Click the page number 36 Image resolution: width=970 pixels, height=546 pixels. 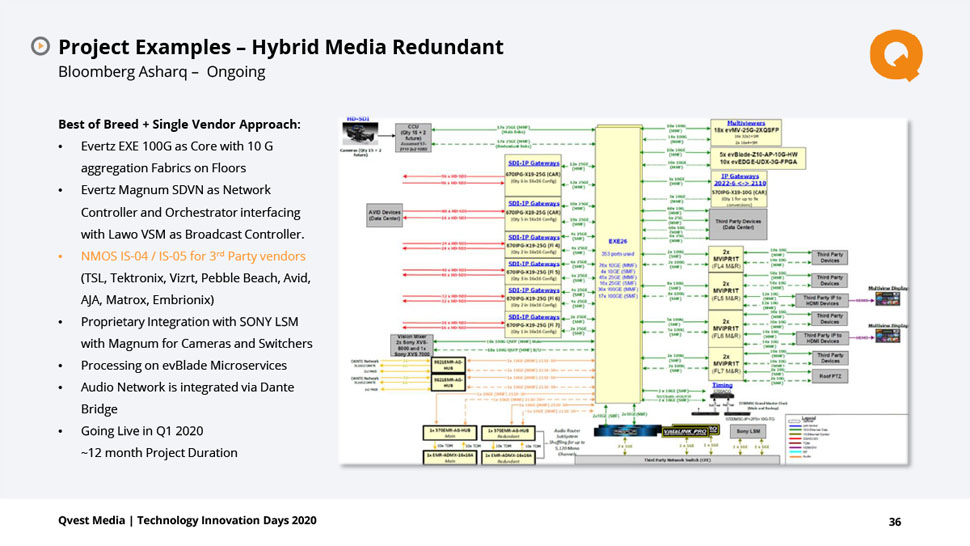pos(895,522)
